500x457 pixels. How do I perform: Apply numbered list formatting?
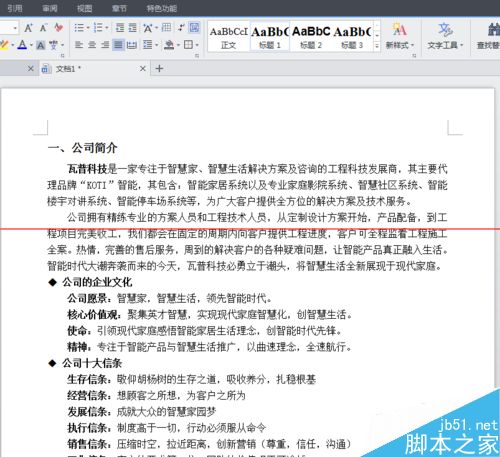click(98, 28)
